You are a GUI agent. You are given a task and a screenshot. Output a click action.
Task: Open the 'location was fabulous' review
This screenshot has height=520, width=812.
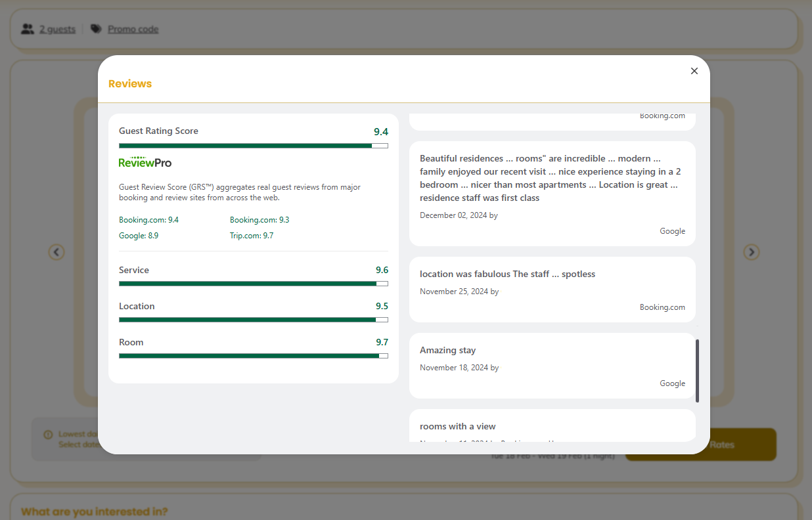point(553,290)
